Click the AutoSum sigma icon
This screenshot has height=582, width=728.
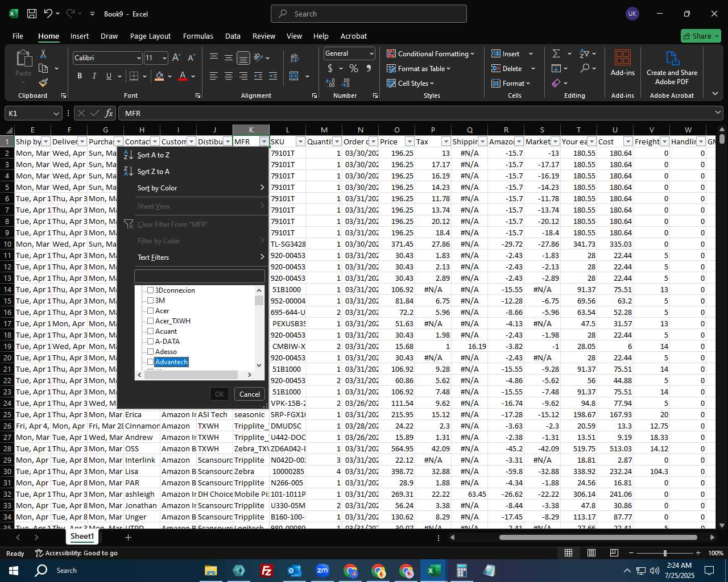556,53
